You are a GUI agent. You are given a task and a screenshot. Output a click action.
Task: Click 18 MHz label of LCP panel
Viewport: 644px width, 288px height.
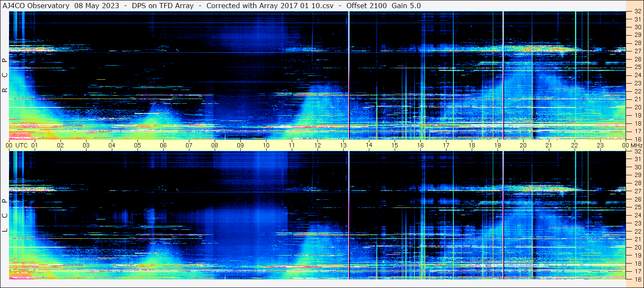[637, 263]
